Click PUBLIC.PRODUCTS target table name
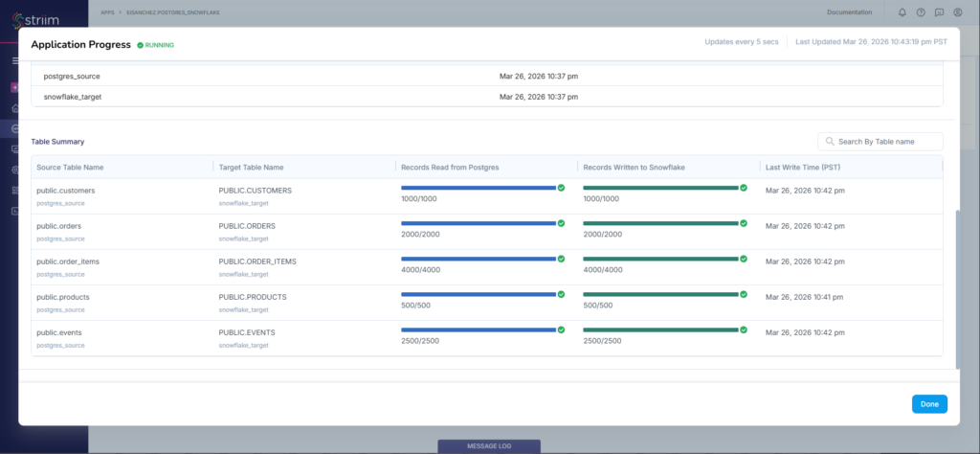Image resolution: width=980 pixels, height=454 pixels. coord(253,297)
